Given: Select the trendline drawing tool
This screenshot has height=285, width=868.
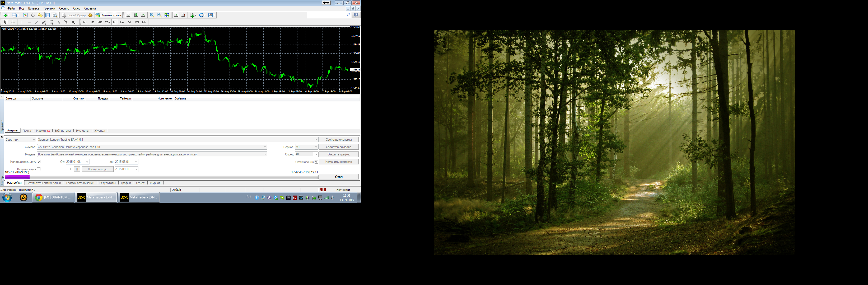Looking at the screenshot, I should pos(37,22).
